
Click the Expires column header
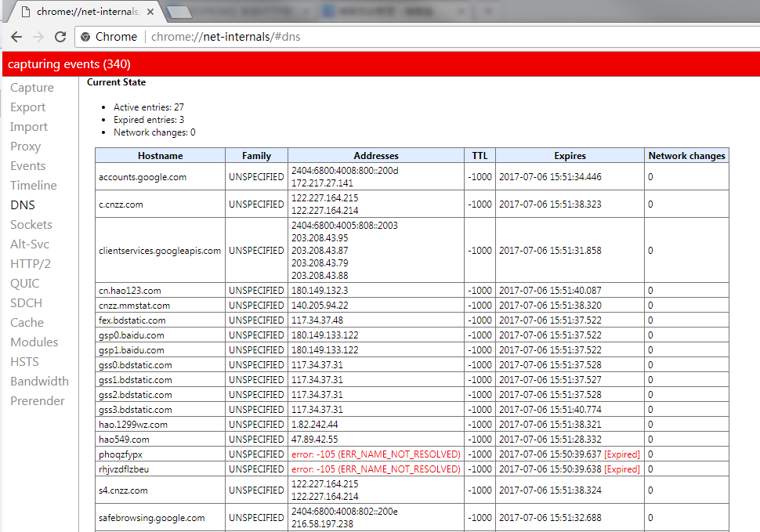point(570,156)
